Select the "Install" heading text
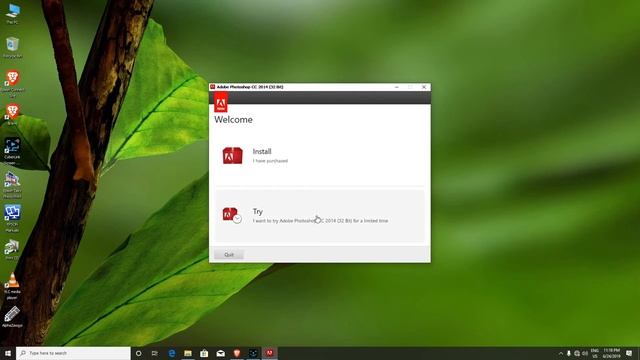640x360 pixels. click(262, 151)
